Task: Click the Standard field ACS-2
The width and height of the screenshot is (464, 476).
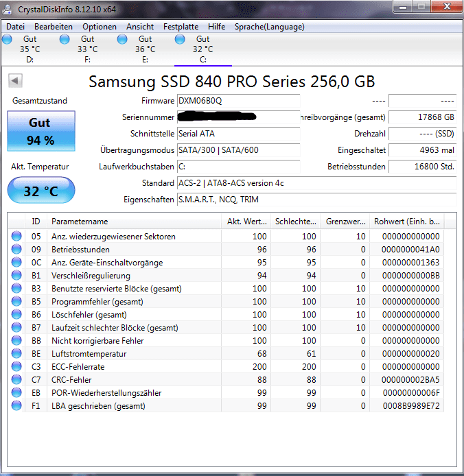Action: pos(316,183)
